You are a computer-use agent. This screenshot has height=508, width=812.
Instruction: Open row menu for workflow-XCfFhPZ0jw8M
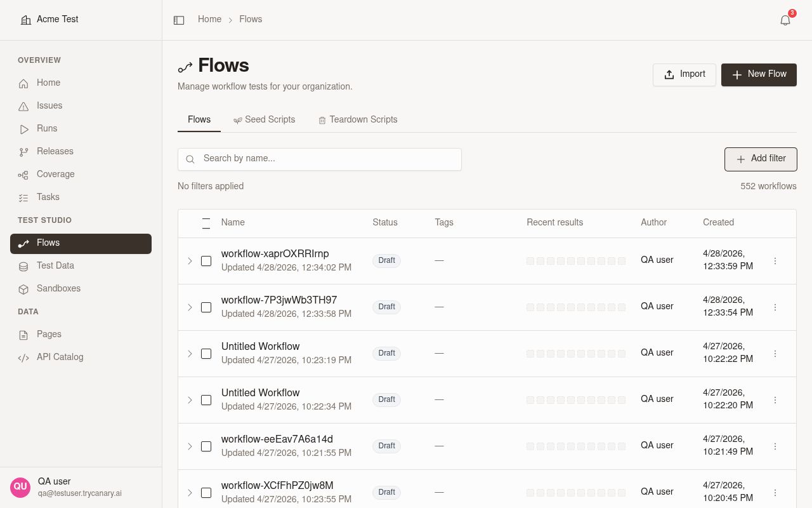(x=775, y=493)
